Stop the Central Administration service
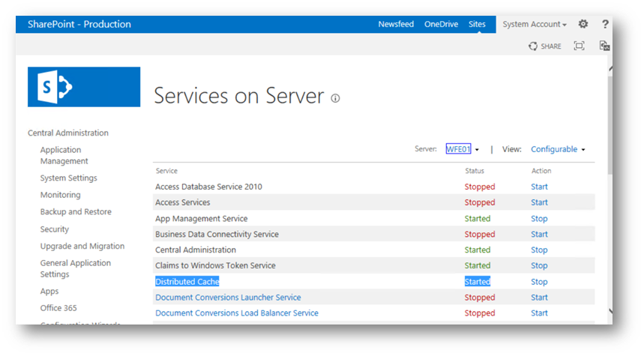The height and width of the screenshot is (356, 644). (539, 250)
